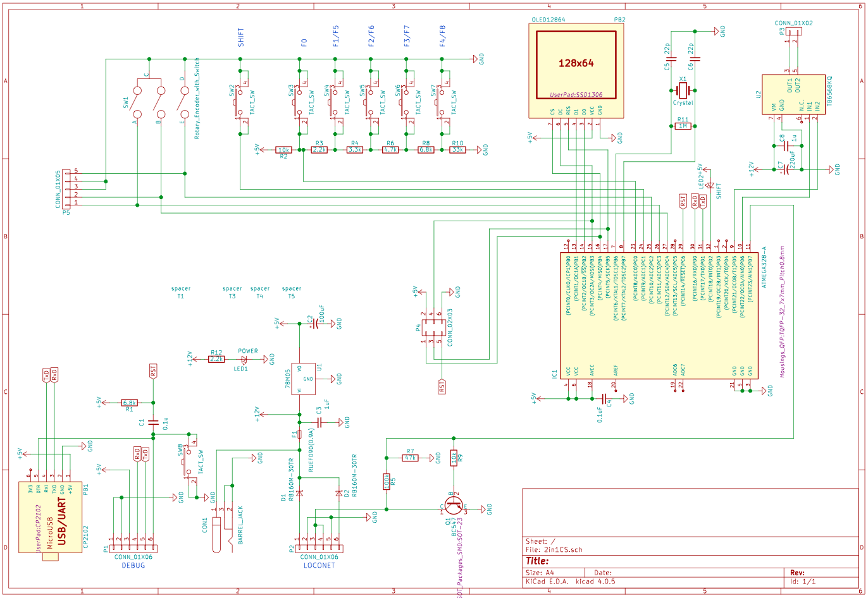
Task: Select resistor R9 10k above Q1
Action: 453,458
